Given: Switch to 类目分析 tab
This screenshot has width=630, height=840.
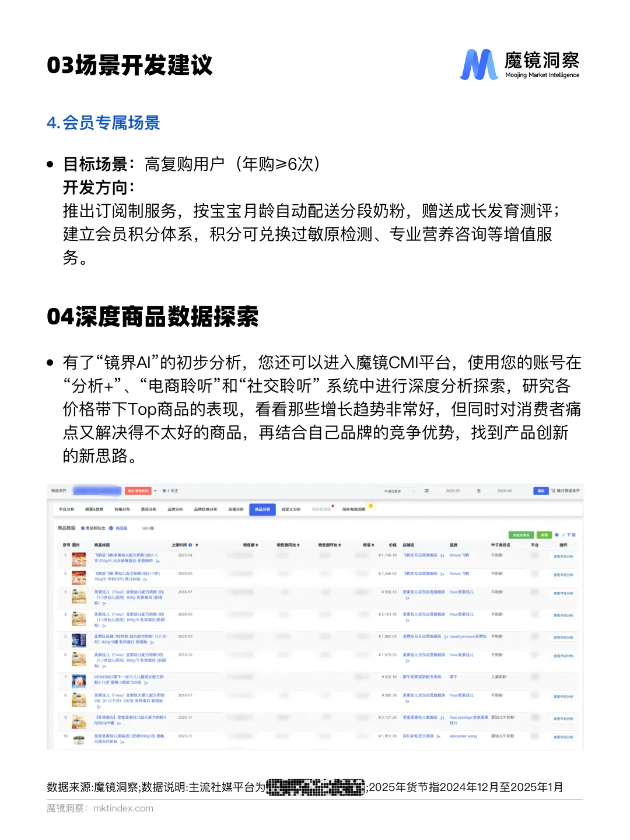Looking at the screenshot, I should [149, 509].
